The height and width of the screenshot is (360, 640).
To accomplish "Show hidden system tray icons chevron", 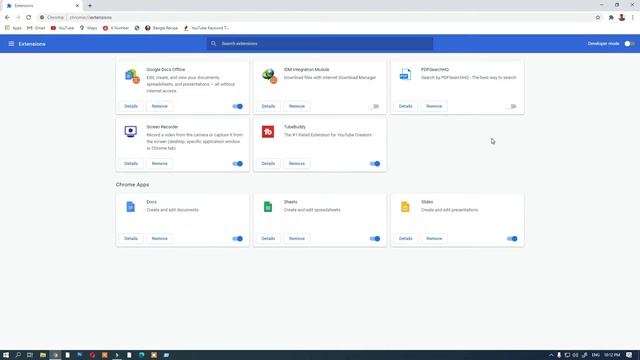I will click(x=551, y=355).
